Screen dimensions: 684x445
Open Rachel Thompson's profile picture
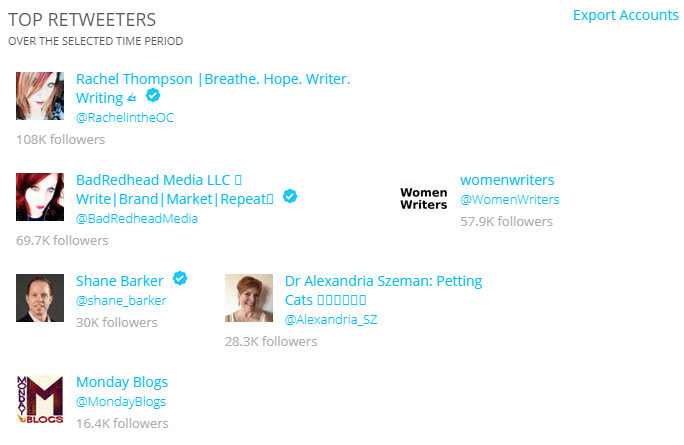[40, 96]
